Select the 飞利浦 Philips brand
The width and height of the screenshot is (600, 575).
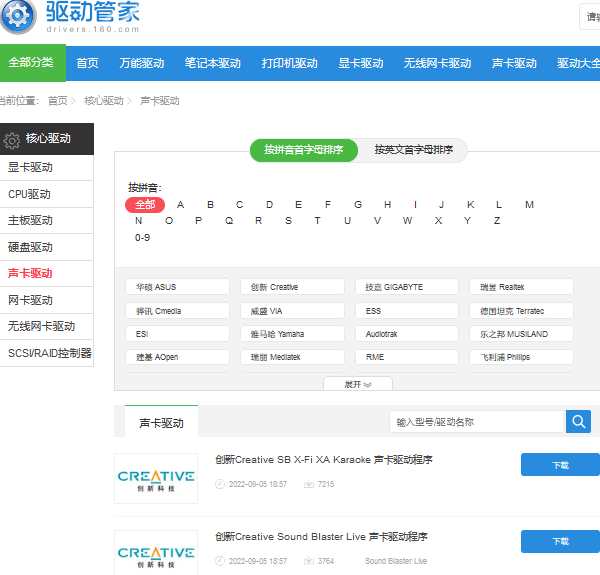[522, 357]
